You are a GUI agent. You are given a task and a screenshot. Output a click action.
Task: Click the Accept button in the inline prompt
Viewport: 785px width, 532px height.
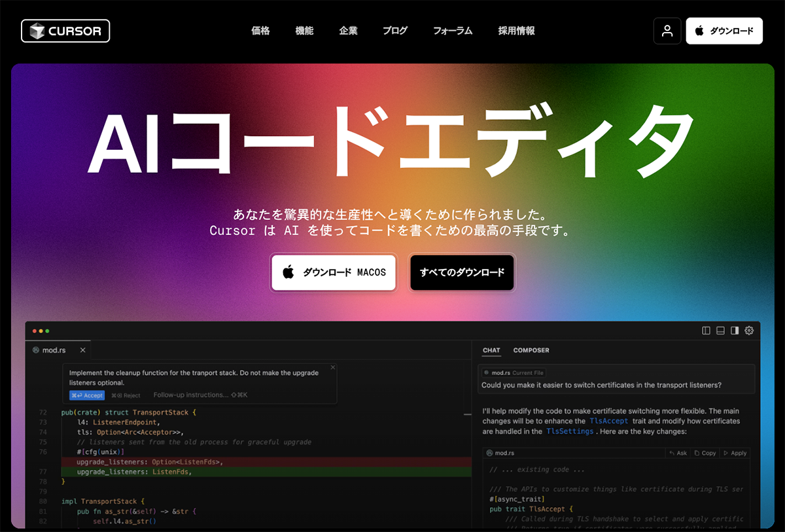click(87, 395)
